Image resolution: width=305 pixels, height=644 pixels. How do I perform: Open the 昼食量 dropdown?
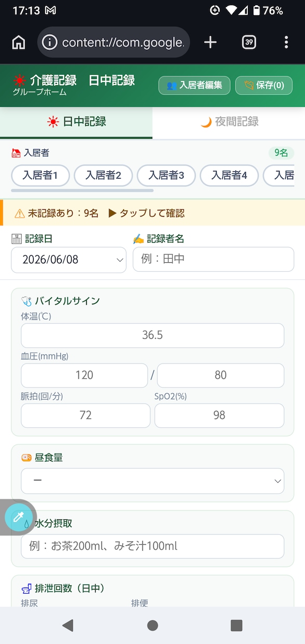pyautogui.click(x=152, y=481)
